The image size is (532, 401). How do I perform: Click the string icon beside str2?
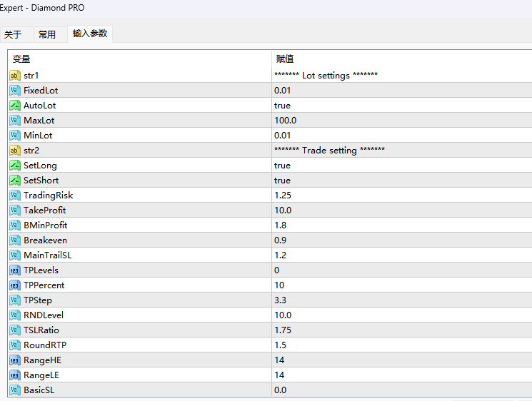pos(14,151)
